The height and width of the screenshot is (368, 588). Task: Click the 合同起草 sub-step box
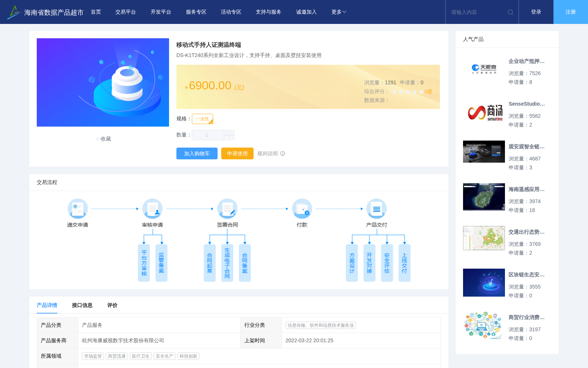[209, 263]
